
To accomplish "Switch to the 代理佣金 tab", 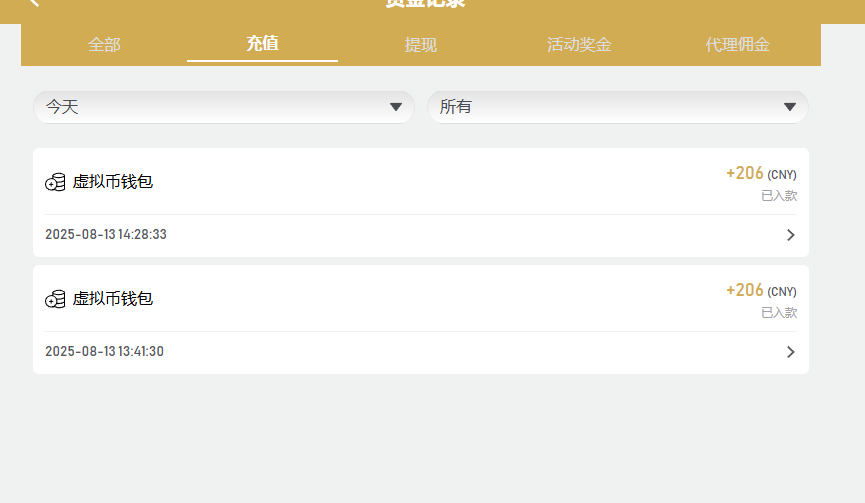I will [737, 45].
